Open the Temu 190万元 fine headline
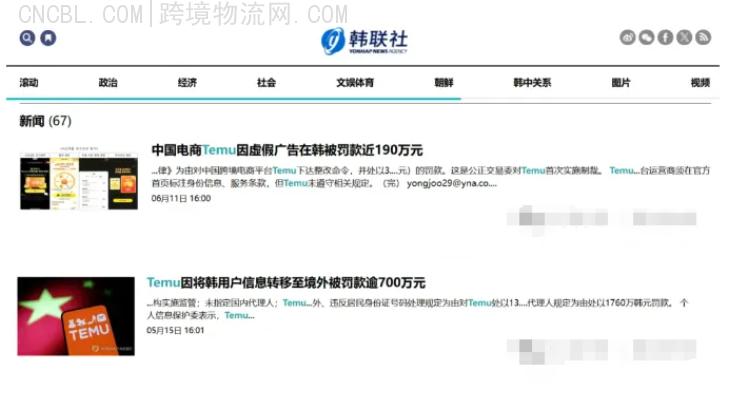Image resolution: width=742 pixels, height=398 pixels. point(287,150)
